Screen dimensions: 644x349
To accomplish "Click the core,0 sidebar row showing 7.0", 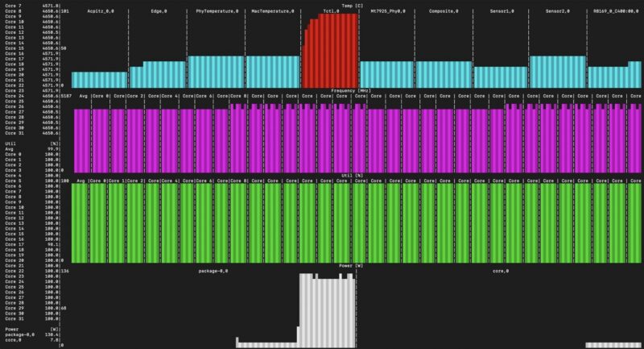I will pos(31,340).
